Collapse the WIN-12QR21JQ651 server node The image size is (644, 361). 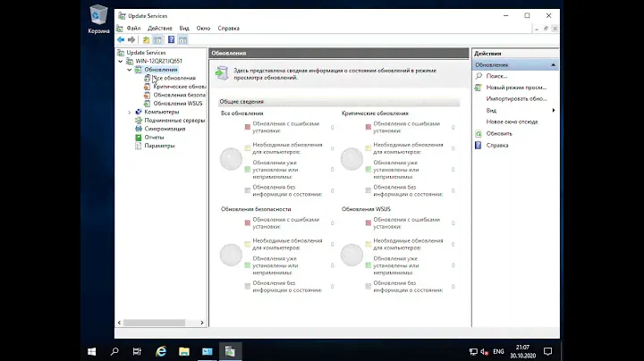(123, 61)
